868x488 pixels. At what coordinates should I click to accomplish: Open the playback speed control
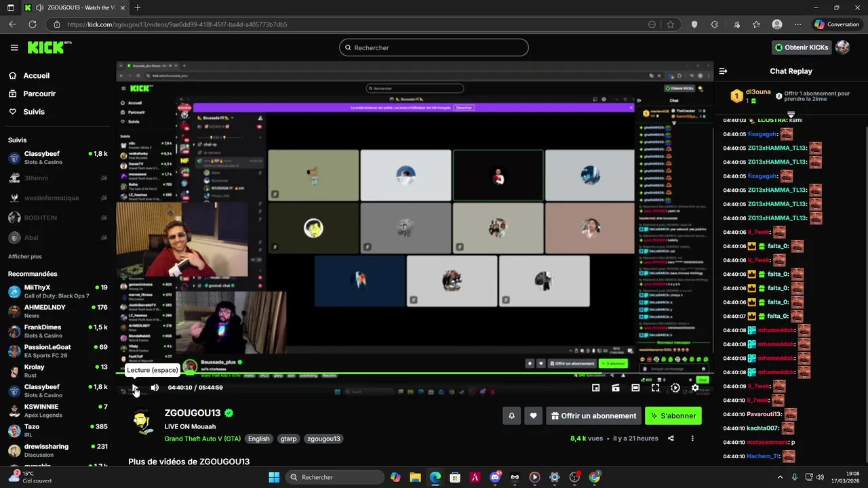675,388
